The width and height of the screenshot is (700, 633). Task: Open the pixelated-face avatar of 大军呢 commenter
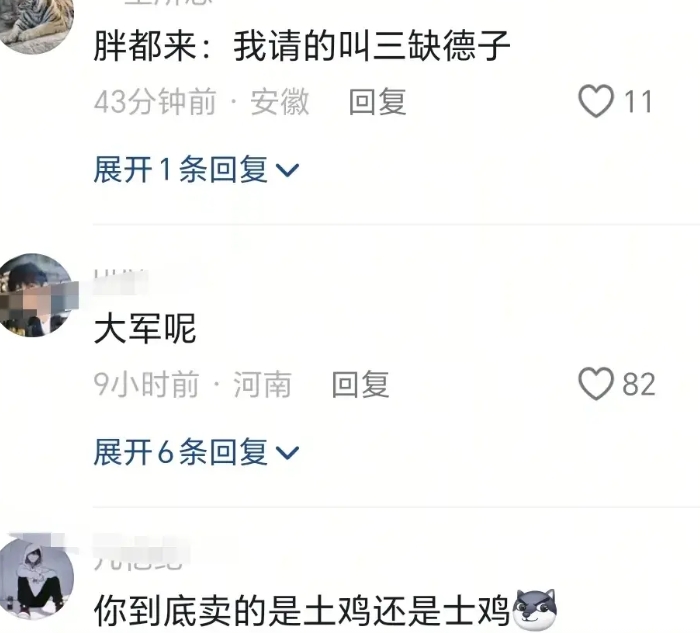(x=35, y=295)
